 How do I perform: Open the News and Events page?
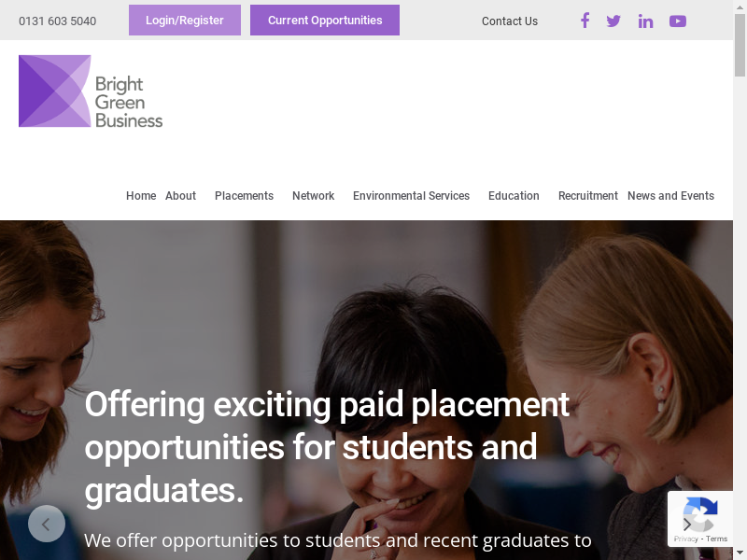coord(670,196)
